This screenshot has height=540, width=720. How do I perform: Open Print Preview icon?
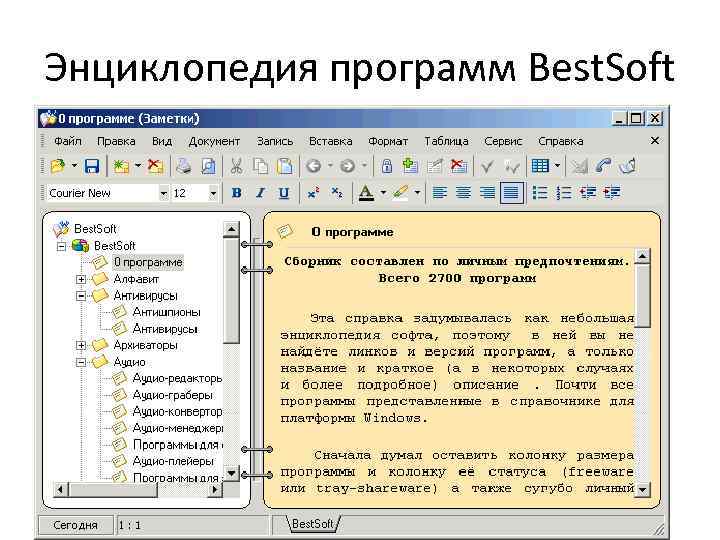pos(208,166)
